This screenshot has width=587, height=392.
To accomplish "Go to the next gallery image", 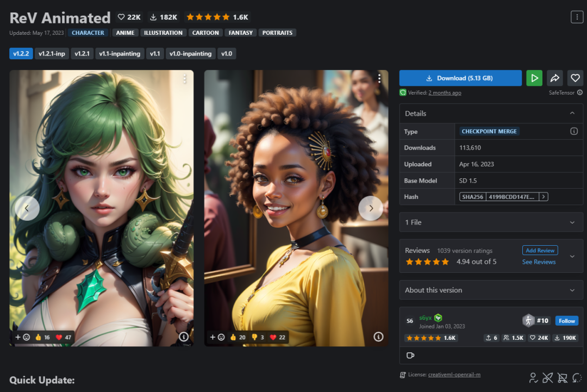I will [x=371, y=208].
